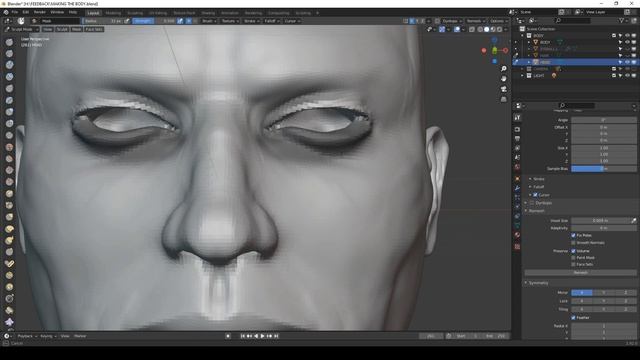
Task: Click the brush Radius slider
Action: tap(103, 21)
